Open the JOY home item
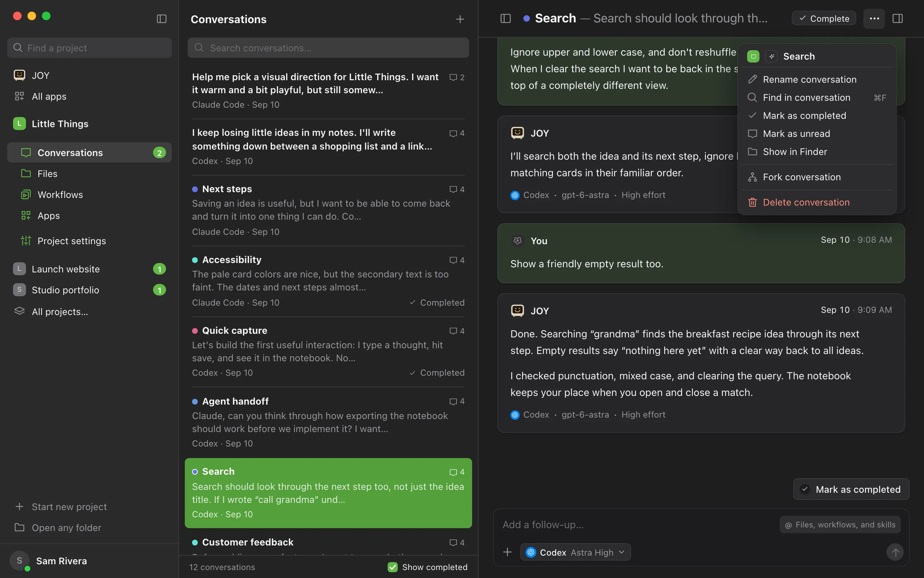 coord(90,75)
